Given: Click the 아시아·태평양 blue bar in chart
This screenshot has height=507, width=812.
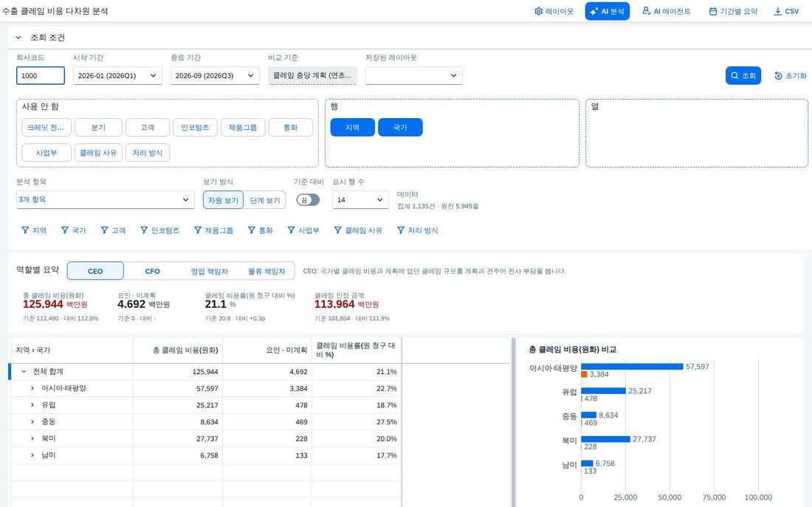Looking at the screenshot, I should coord(632,367).
